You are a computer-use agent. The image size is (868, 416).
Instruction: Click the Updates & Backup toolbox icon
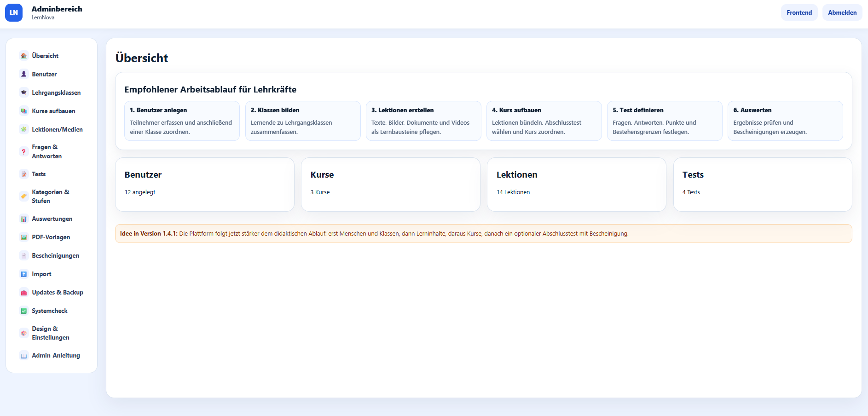click(24, 292)
